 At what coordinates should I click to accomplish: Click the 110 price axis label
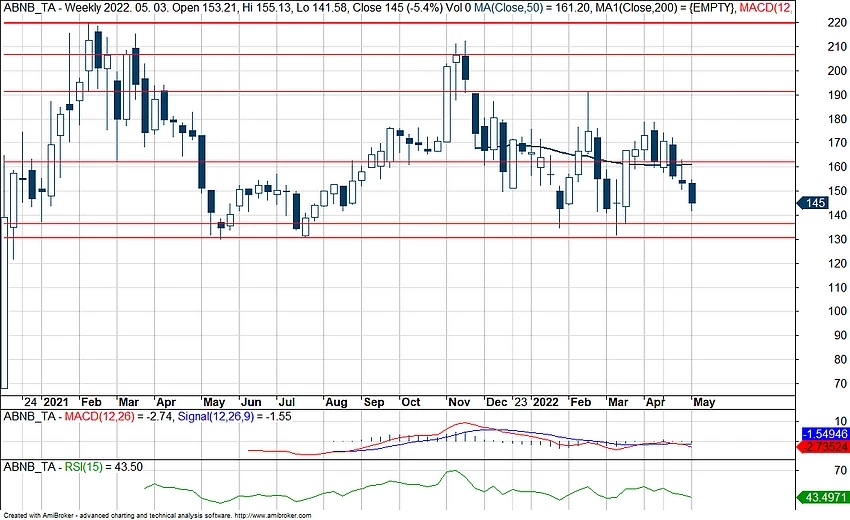pos(838,287)
